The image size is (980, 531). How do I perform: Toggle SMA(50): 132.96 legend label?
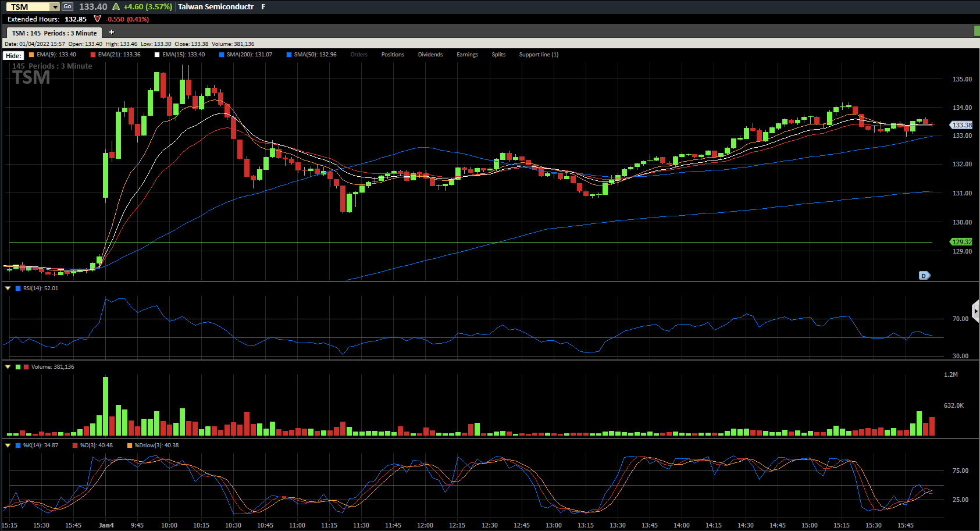point(315,55)
